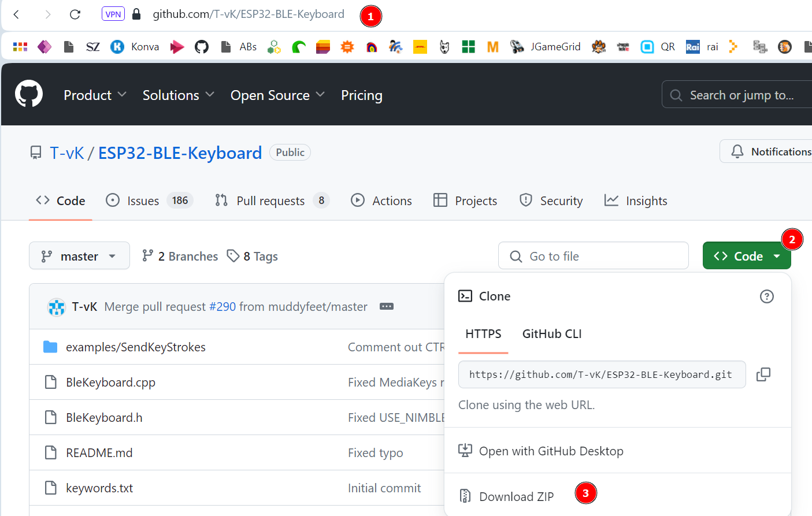Open the GitHub octocat bookmark icon
This screenshot has width=812, height=516.
tap(202, 47)
